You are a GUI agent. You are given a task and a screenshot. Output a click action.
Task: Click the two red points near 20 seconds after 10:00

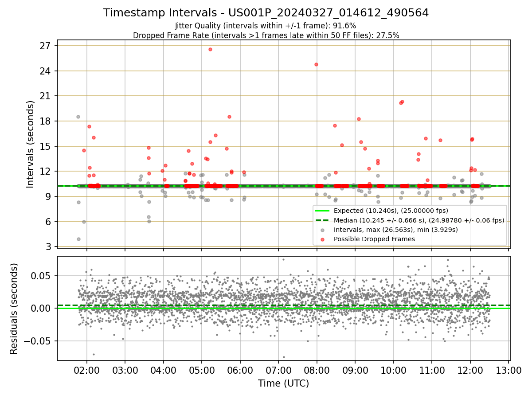(401, 102)
